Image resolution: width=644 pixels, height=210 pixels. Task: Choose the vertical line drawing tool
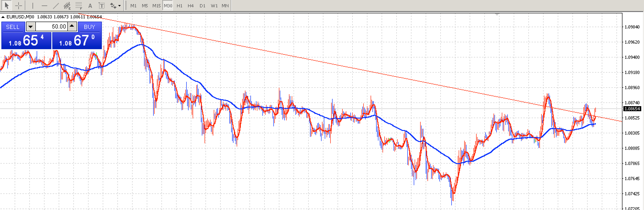click(x=33, y=6)
